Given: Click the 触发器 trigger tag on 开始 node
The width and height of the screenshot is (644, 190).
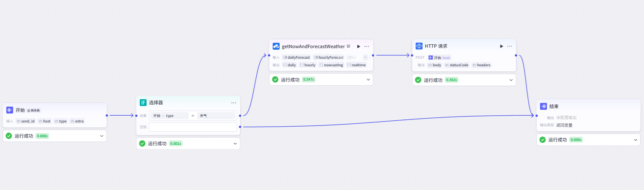Looking at the screenshot, I should pyautogui.click(x=34, y=110).
